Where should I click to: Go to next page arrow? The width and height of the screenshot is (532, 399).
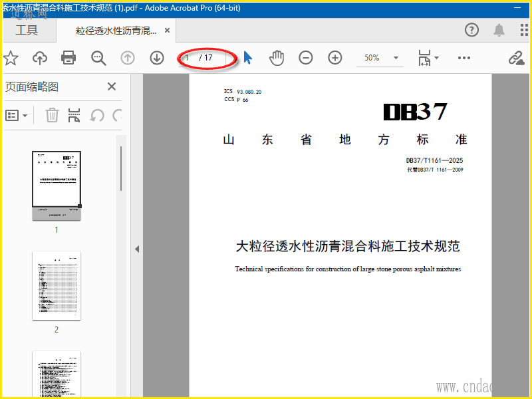tap(157, 58)
